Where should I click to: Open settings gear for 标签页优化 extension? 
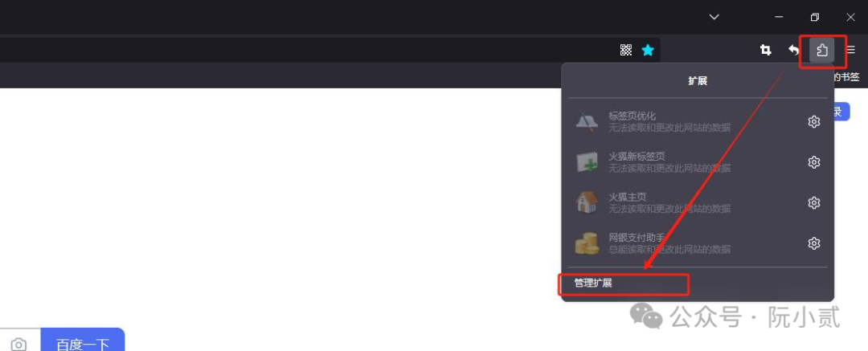coord(813,122)
